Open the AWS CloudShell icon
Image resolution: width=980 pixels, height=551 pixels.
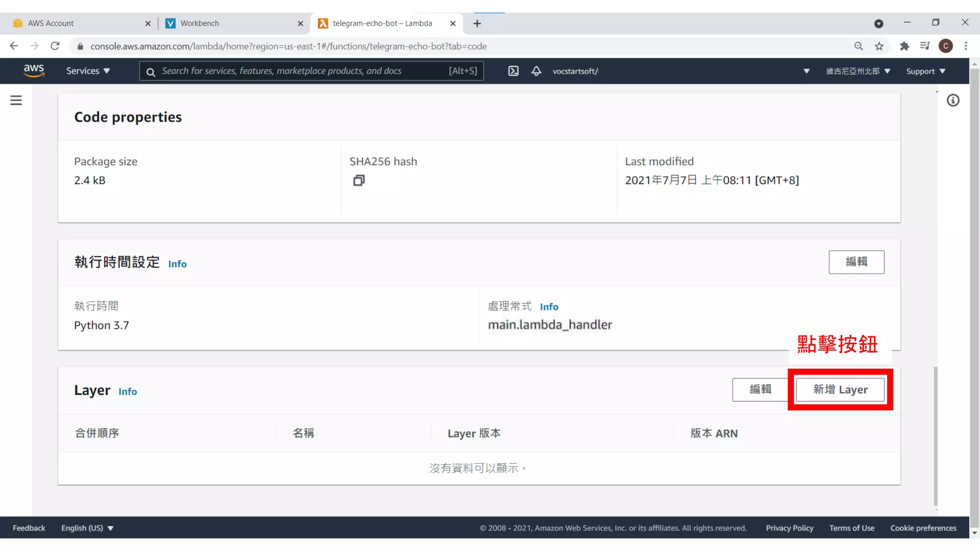[513, 71]
